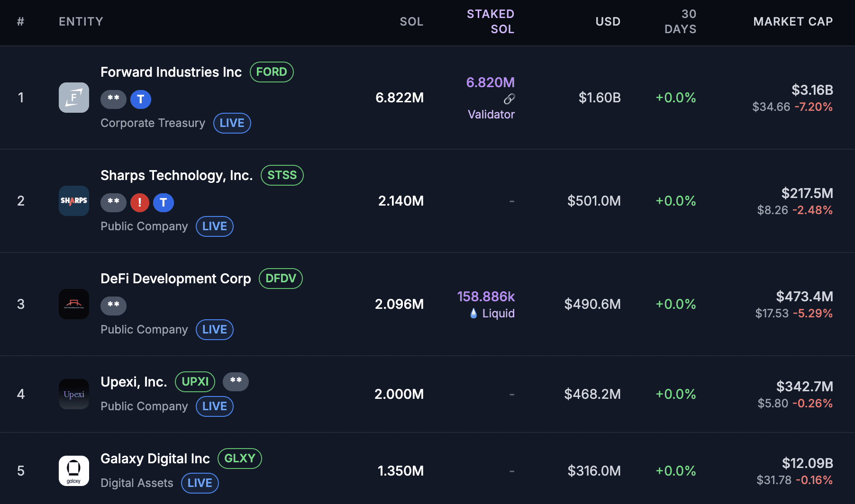This screenshot has height=504, width=855.
Task: Click the 6.822M SOL holdings value
Action: click(x=400, y=98)
